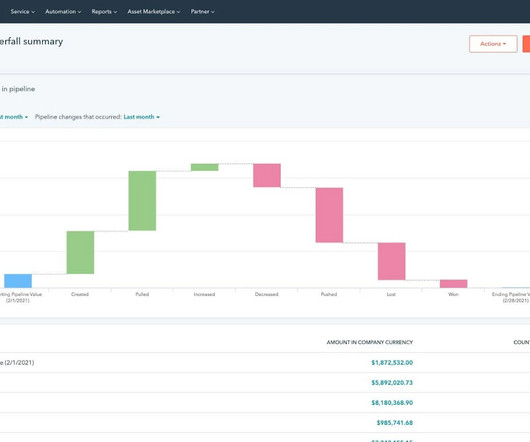Click the 'Pipeline changes that occurred:' label

[x=78, y=117]
